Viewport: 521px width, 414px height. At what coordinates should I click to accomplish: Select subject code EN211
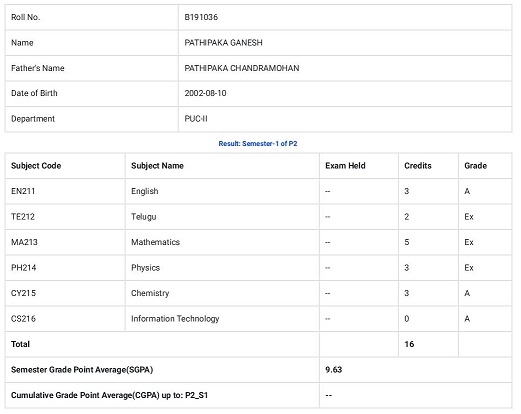(23, 191)
